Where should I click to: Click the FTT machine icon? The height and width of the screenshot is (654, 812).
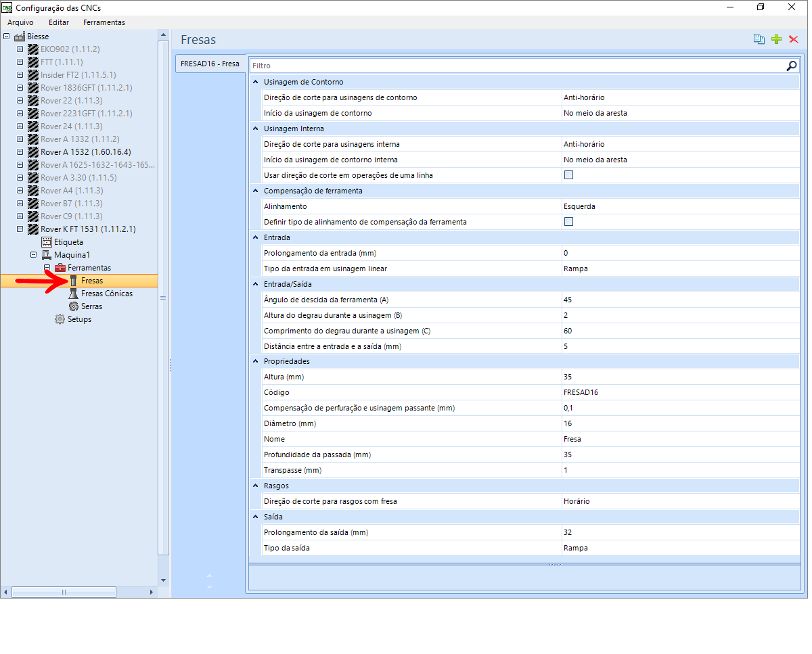coord(33,62)
